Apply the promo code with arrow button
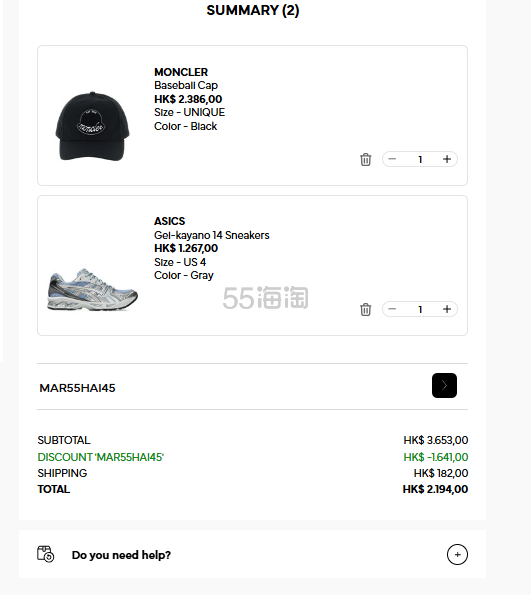The width and height of the screenshot is (531, 595). pyautogui.click(x=444, y=386)
